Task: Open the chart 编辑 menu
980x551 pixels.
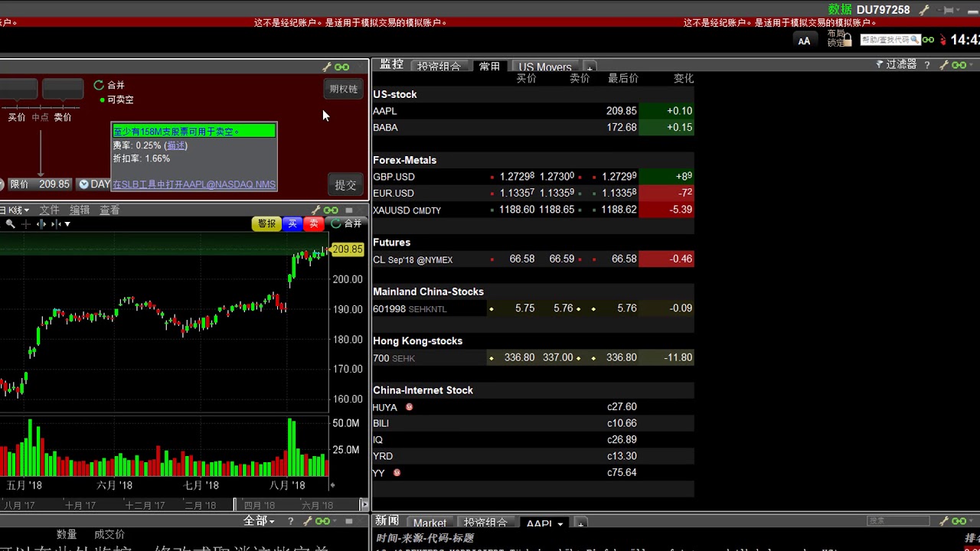Action: click(80, 210)
